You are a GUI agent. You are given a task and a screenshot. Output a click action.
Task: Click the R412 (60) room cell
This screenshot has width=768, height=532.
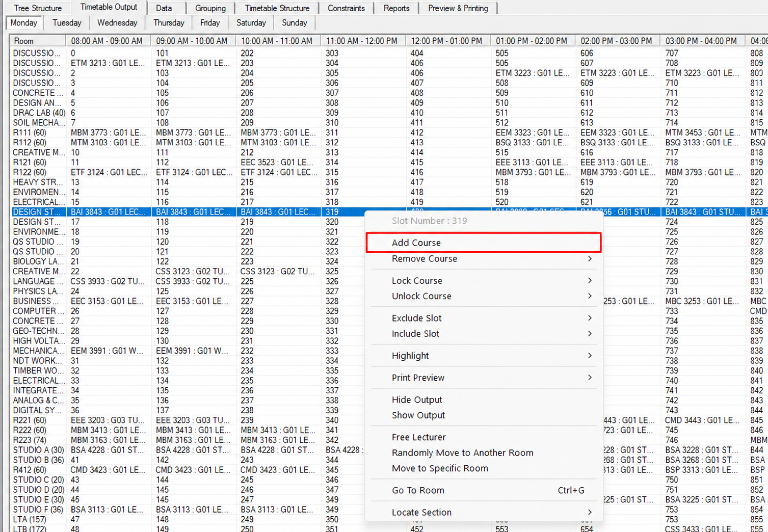coord(39,470)
